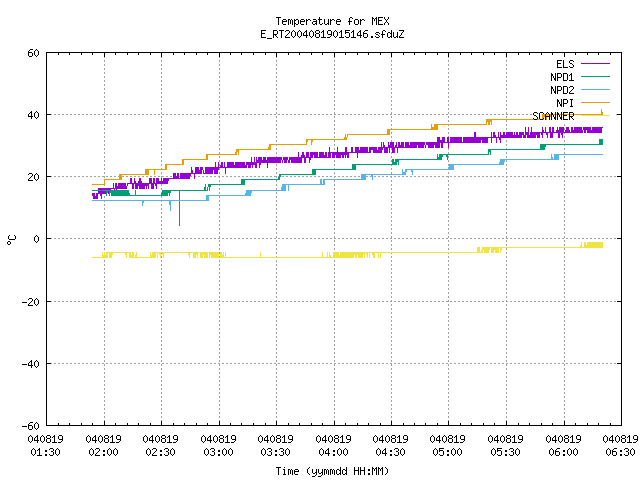Image resolution: width=640 pixels, height=480 pixels.
Task: Click the y-axis label -60
Action: click(x=31, y=426)
